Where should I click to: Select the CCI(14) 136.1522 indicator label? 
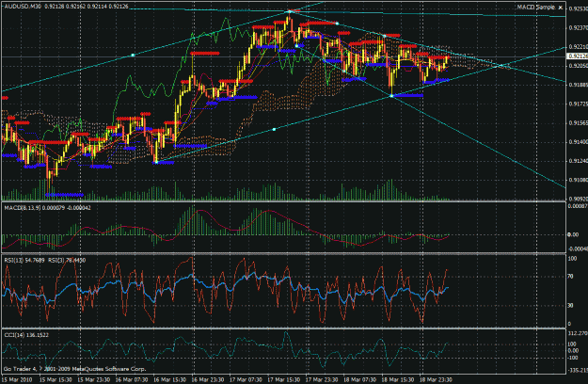coord(26,335)
